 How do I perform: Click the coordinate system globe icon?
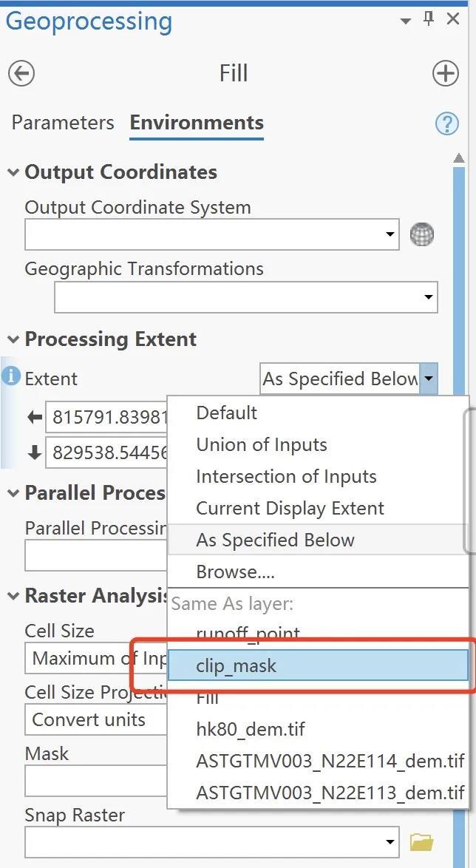click(422, 235)
